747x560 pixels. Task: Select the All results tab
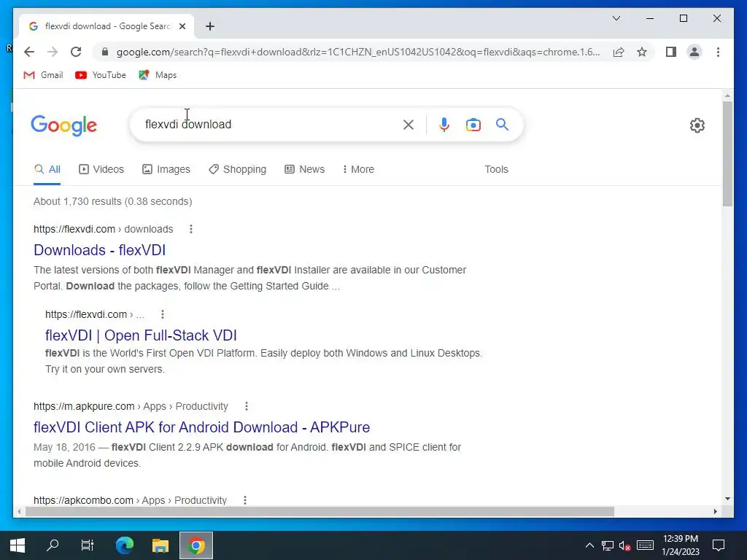[x=47, y=169]
